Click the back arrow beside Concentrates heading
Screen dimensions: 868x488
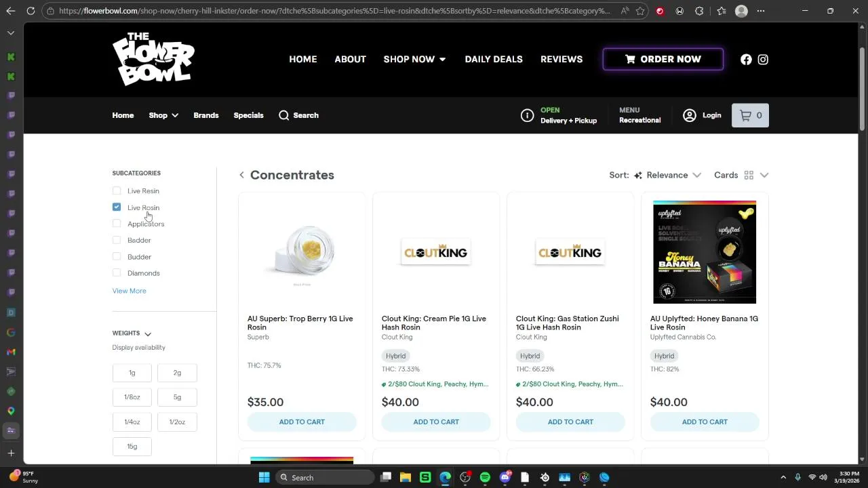(241, 175)
